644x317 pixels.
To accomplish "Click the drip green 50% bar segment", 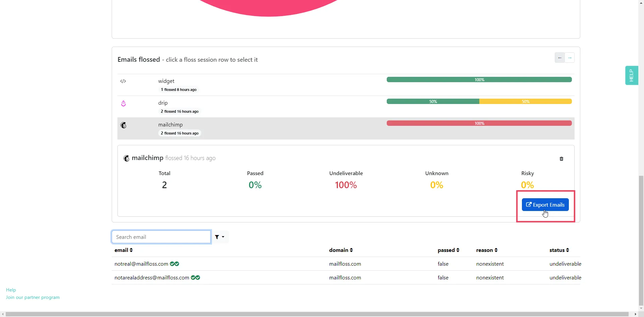I will click(433, 101).
